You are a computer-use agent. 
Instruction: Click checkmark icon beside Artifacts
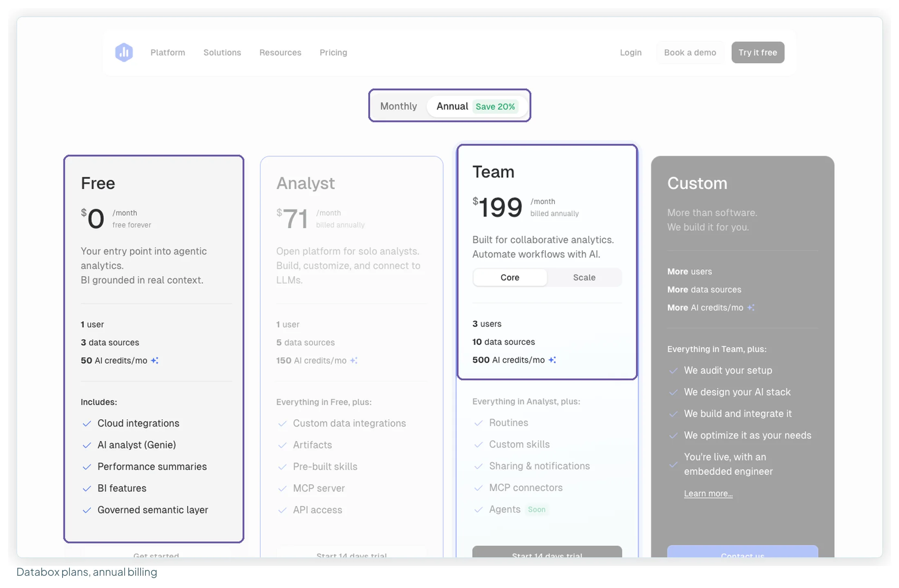point(282,445)
